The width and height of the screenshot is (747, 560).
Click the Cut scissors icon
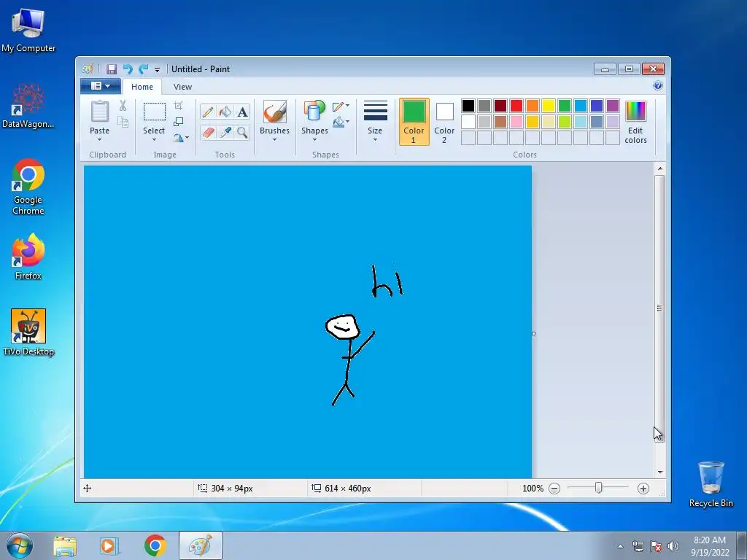pyautogui.click(x=123, y=106)
